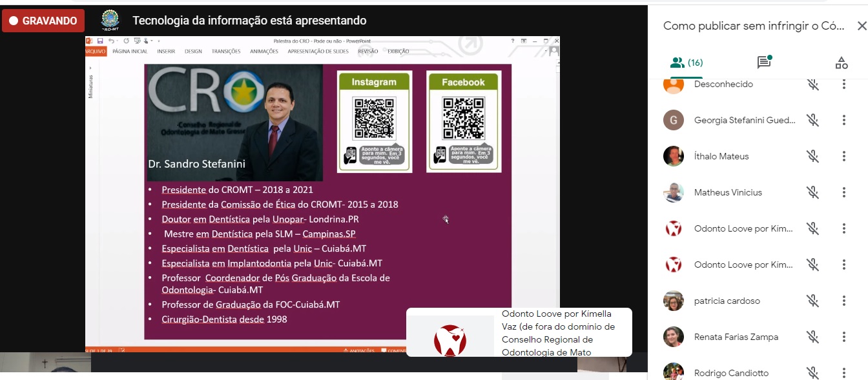Click the muted mic icon for Rodrigo Candiotto

point(812,373)
